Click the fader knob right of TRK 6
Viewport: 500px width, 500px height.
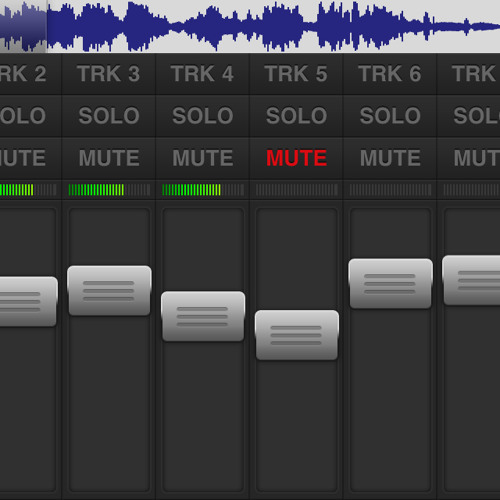471,280
